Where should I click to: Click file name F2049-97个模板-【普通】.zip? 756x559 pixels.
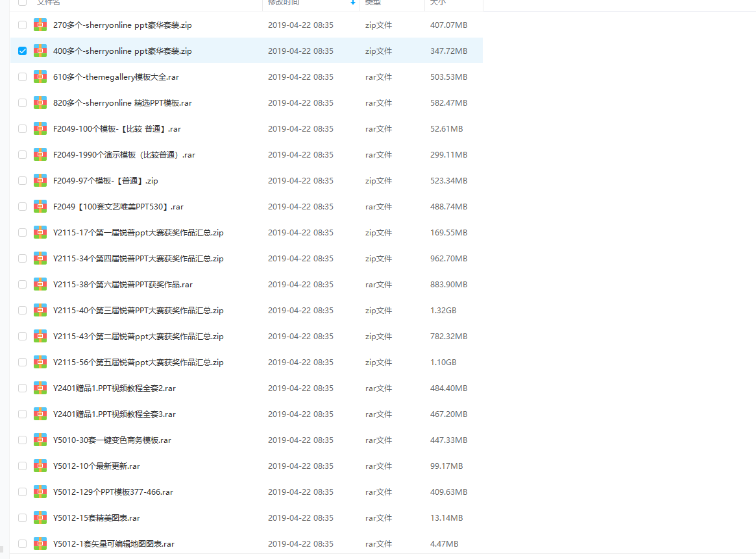pyautogui.click(x=106, y=181)
